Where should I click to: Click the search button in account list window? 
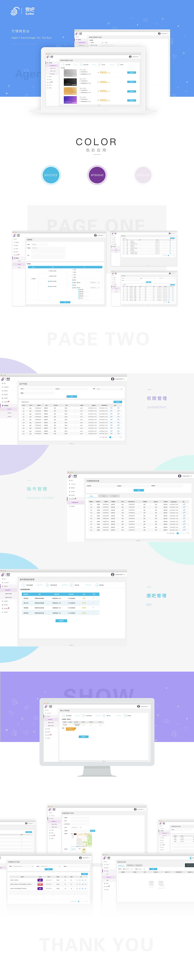coord(72,396)
